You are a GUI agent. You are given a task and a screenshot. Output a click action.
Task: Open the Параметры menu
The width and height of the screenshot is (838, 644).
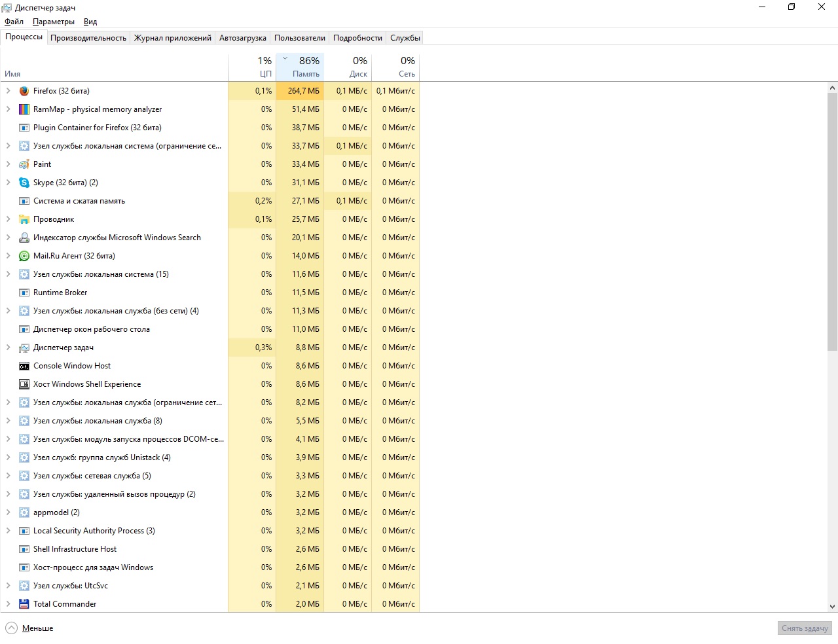tap(54, 22)
